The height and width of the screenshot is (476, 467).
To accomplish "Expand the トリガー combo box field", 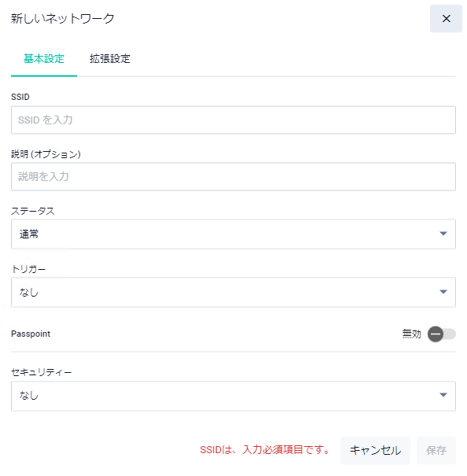I will 233,293.
